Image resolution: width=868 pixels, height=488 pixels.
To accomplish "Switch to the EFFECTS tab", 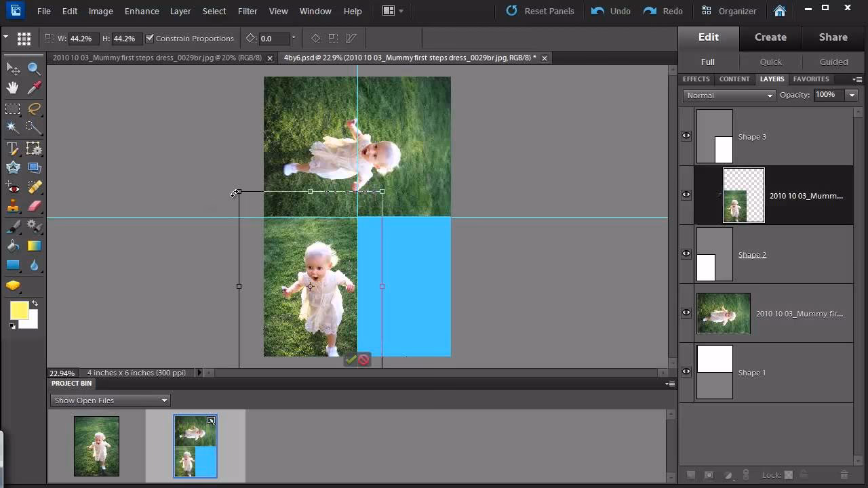I will (695, 79).
